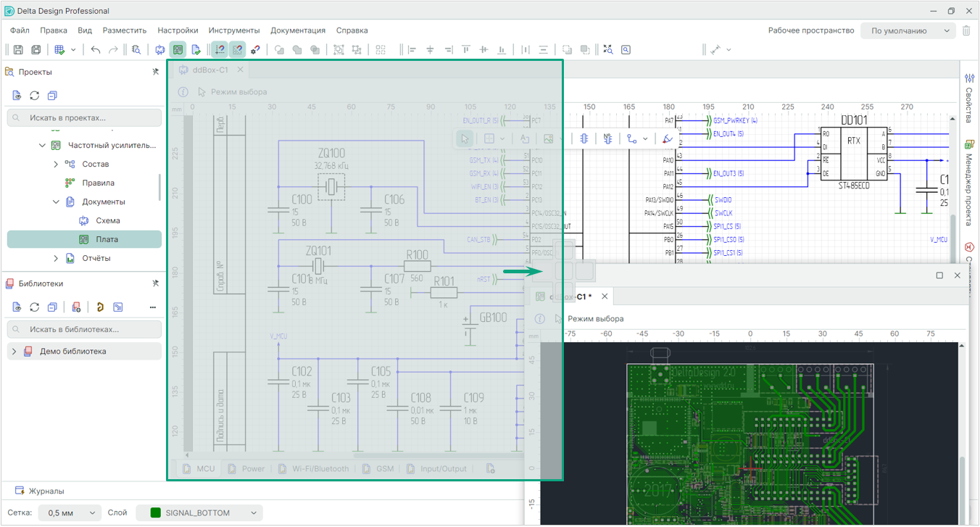This screenshot has height=527, width=980.
Task: Open the Схема document in the tree
Action: point(108,220)
